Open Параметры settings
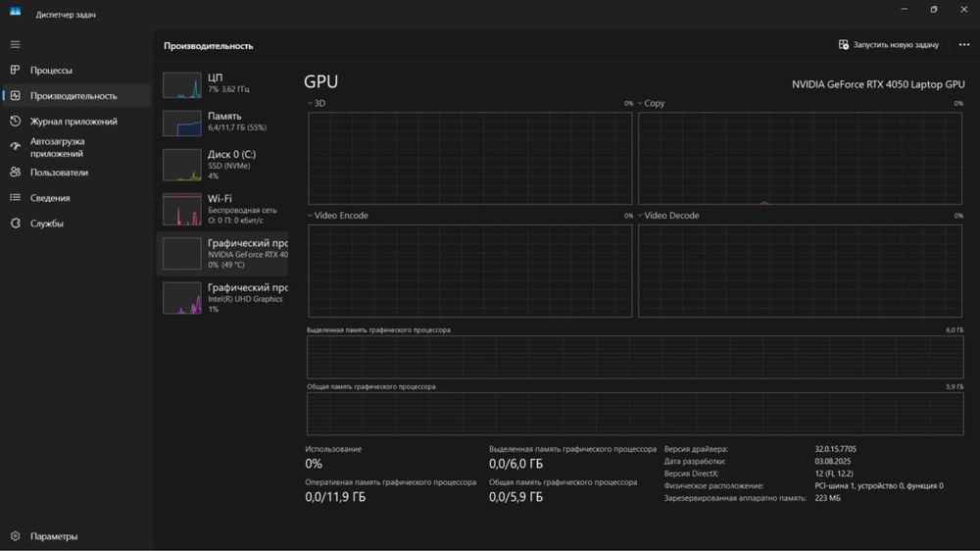The height and width of the screenshot is (551, 980). pos(75,536)
